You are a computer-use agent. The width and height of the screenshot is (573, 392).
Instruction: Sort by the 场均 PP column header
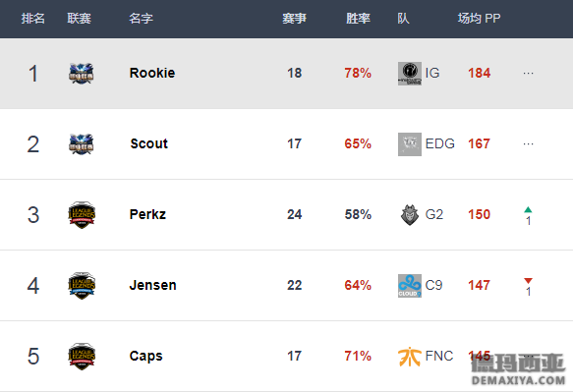pyautogui.click(x=479, y=19)
